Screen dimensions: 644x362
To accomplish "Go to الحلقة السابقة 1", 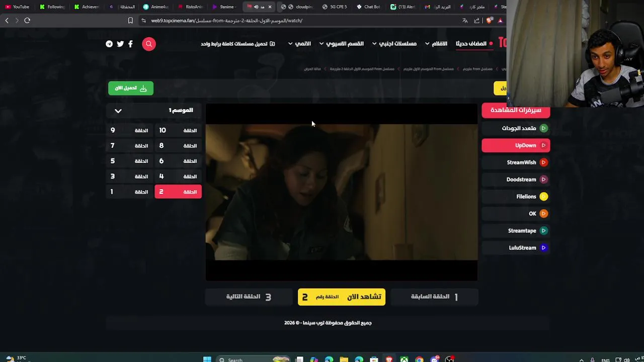I will [x=434, y=297].
